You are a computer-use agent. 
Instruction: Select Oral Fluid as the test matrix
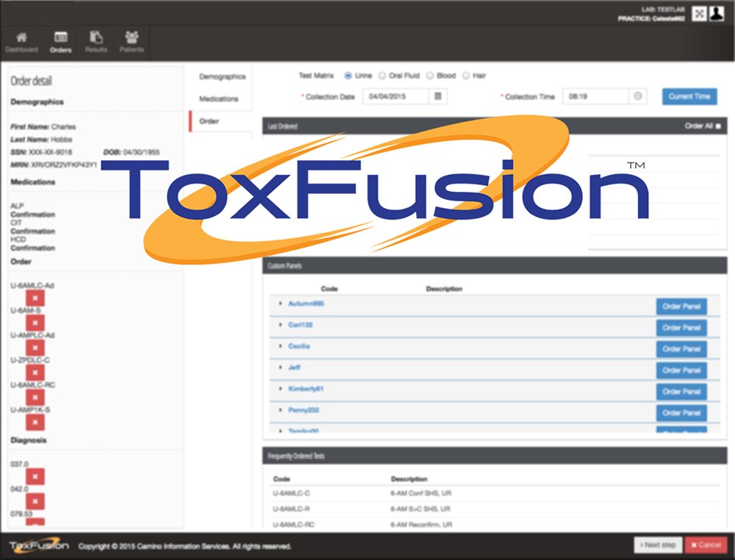click(x=382, y=76)
